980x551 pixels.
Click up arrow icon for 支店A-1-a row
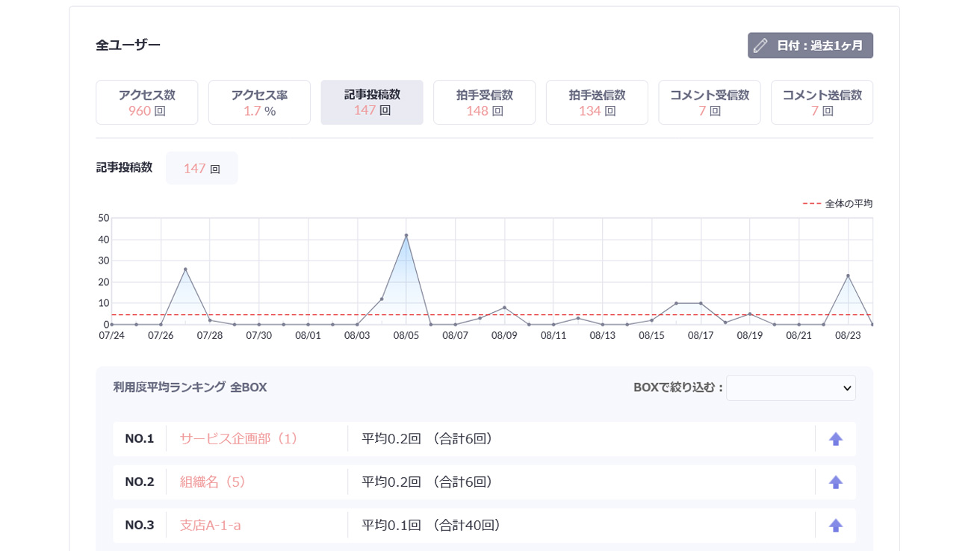click(x=835, y=526)
